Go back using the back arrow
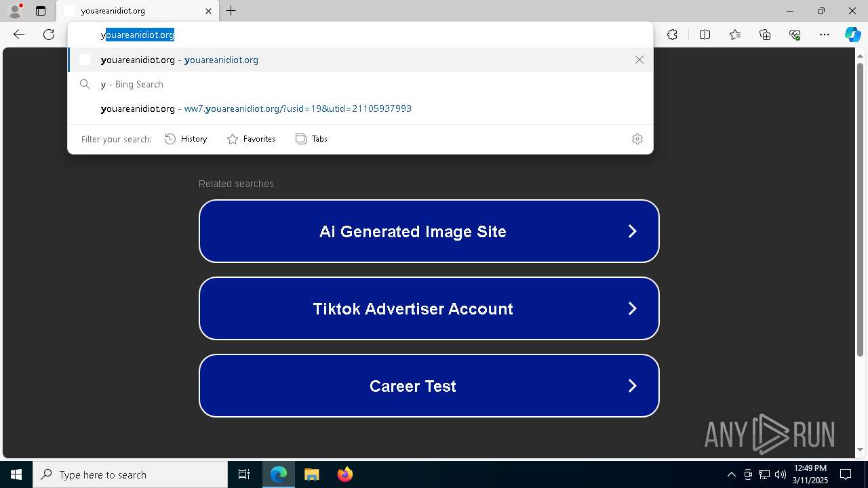This screenshot has width=868, height=488. [x=19, y=35]
